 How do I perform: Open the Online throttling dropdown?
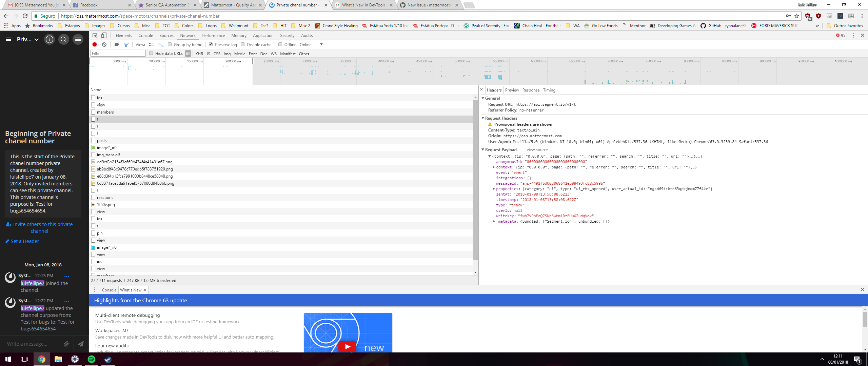pos(320,44)
